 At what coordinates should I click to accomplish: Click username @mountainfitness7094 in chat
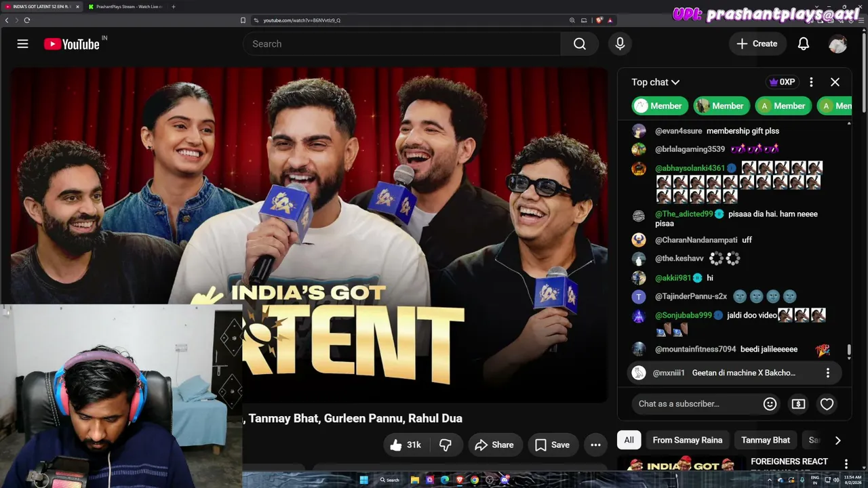[x=695, y=350]
